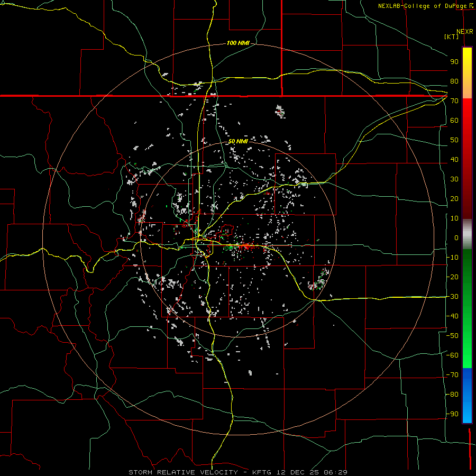Click the -80 knot scale value
Viewport: 476px width, 476px height.
[452, 395]
